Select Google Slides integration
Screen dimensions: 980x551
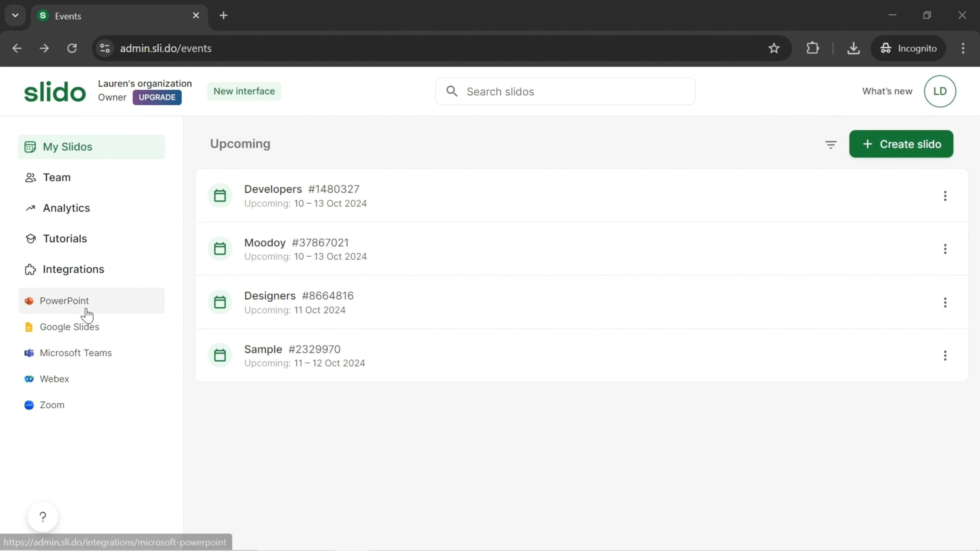pyautogui.click(x=69, y=327)
